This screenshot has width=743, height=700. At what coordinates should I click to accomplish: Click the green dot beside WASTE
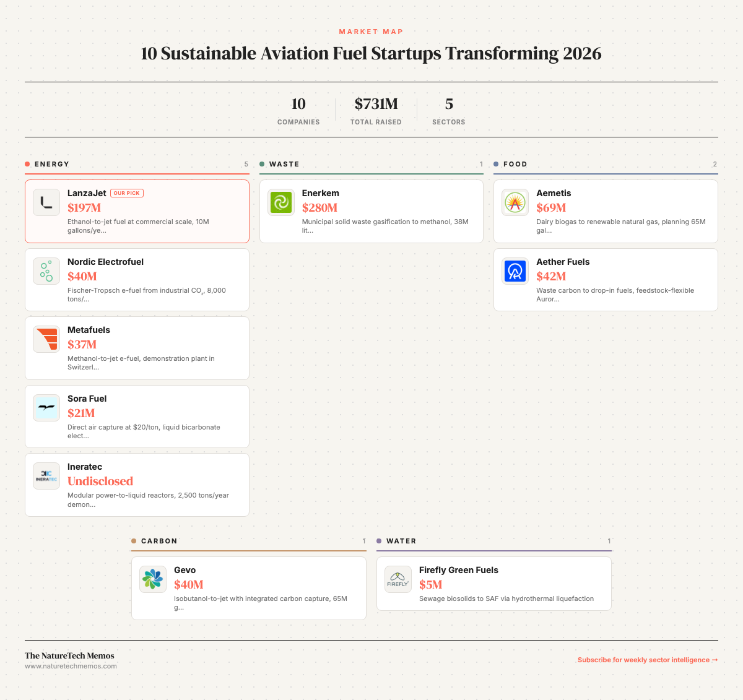click(x=262, y=164)
